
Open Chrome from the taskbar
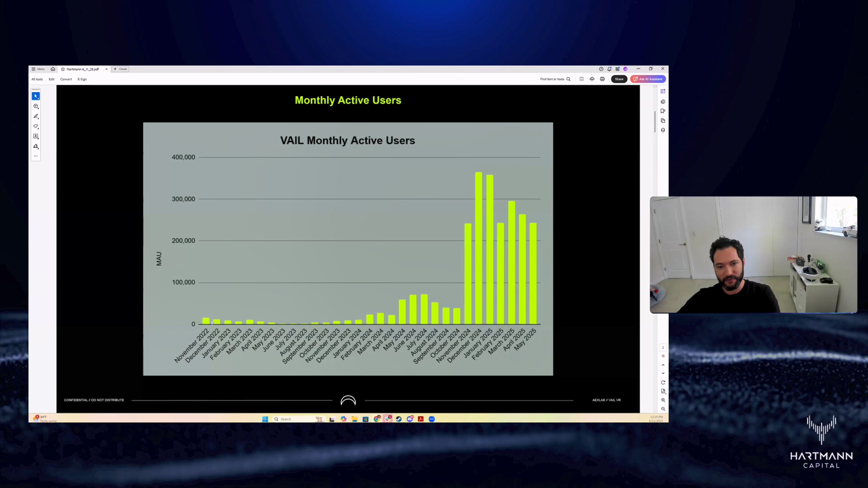point(377,419)
